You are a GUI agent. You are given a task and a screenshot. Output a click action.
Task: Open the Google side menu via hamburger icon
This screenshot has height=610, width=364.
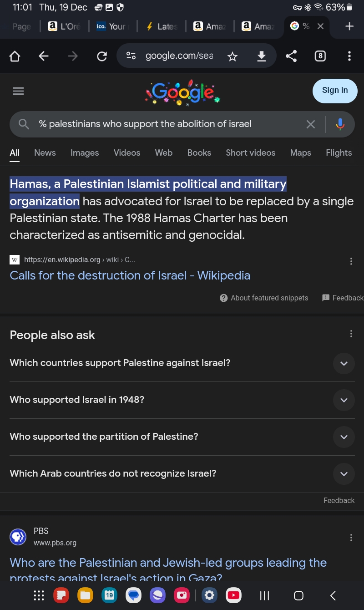pos(18,91)
